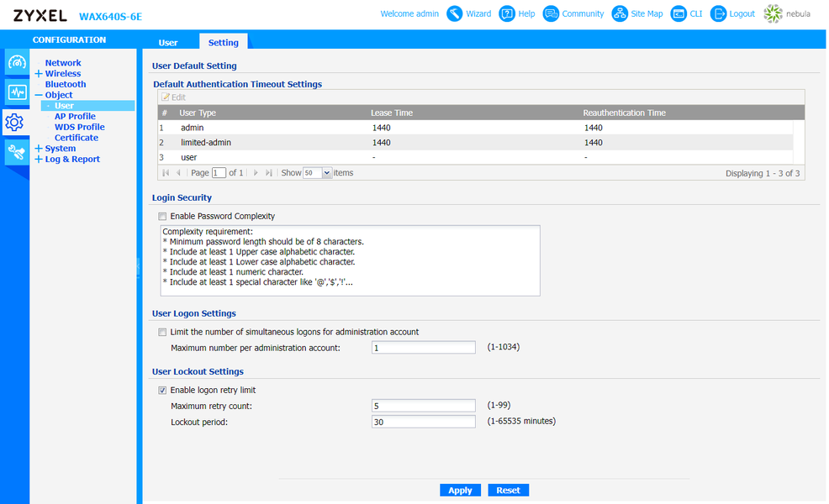Viewport: 829px width, 504px height.
Task: Click the Logout icon
Action: (x=718, y=13)
